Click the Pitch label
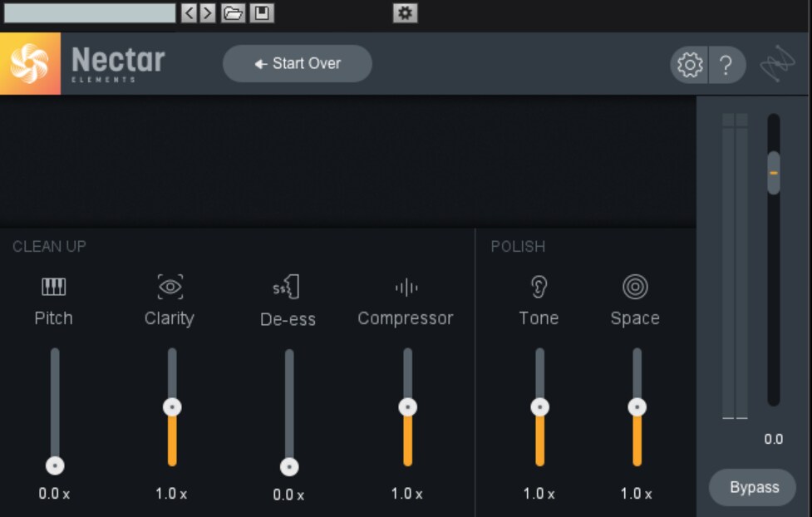This screenshot has height=517, width=812. [53, 318]
